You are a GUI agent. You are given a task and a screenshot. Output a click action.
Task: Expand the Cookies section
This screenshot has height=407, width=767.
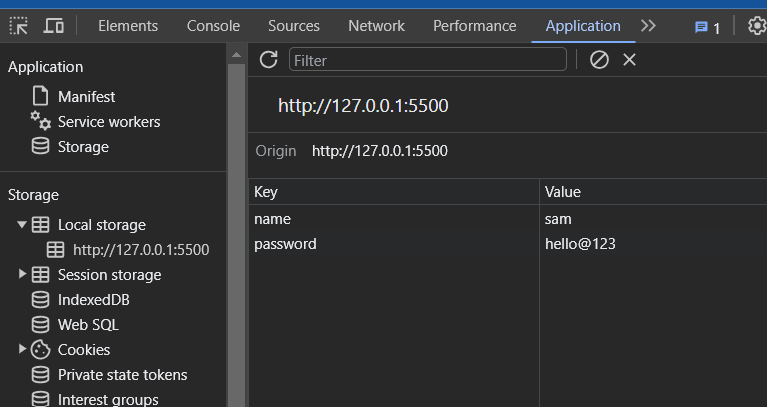point(22,349)
